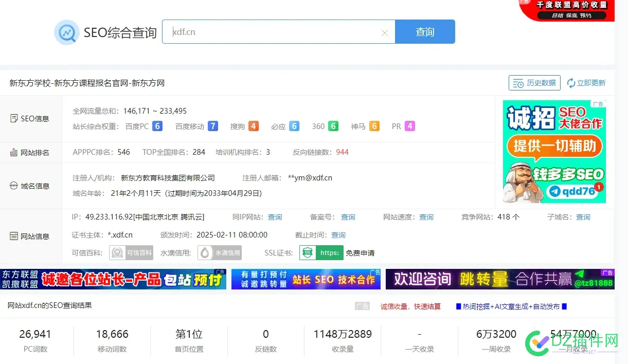
Task: Open the 备案号 查询 link
Action: point(348,216)
